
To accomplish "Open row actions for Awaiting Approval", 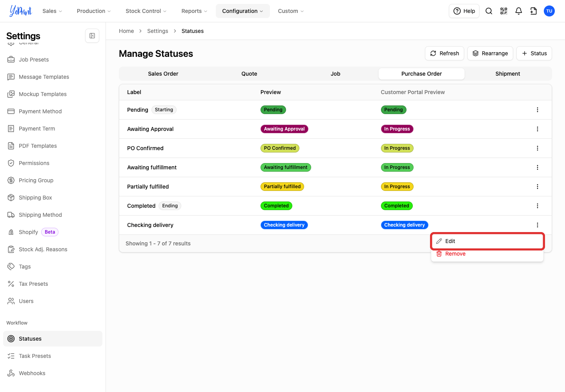I will 538,129.
